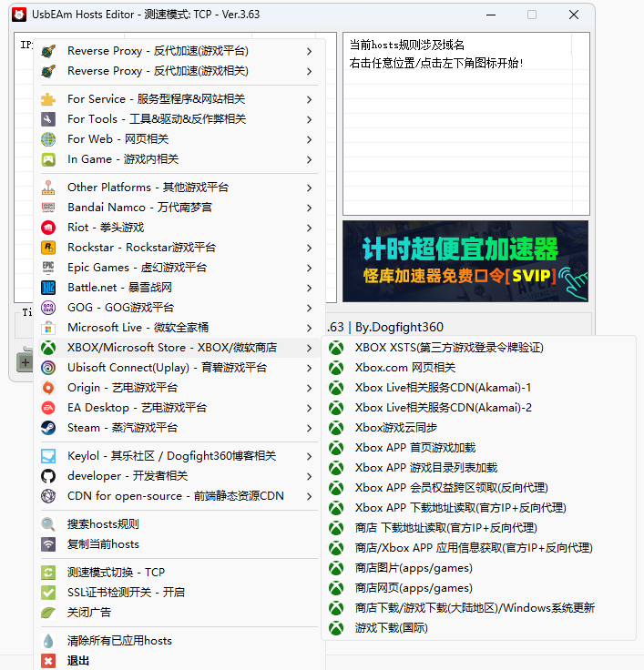The height and width of the screenshot is (670, 644).
Task: Select Xbox Live相关服务CDN(Akamai)-1
Action: (x=478, y=388)
